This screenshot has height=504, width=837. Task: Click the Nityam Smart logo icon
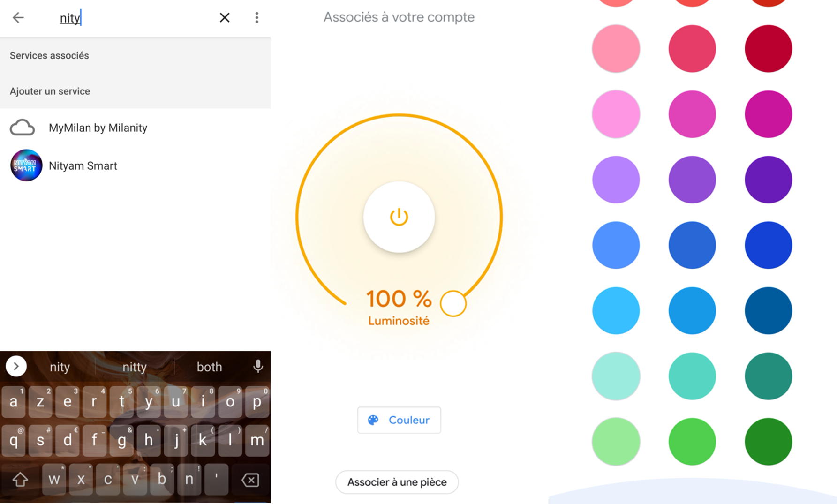26,165
